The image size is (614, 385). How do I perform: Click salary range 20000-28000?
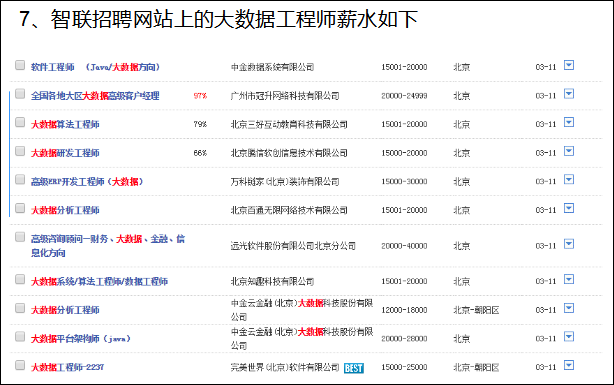[404, 338]
